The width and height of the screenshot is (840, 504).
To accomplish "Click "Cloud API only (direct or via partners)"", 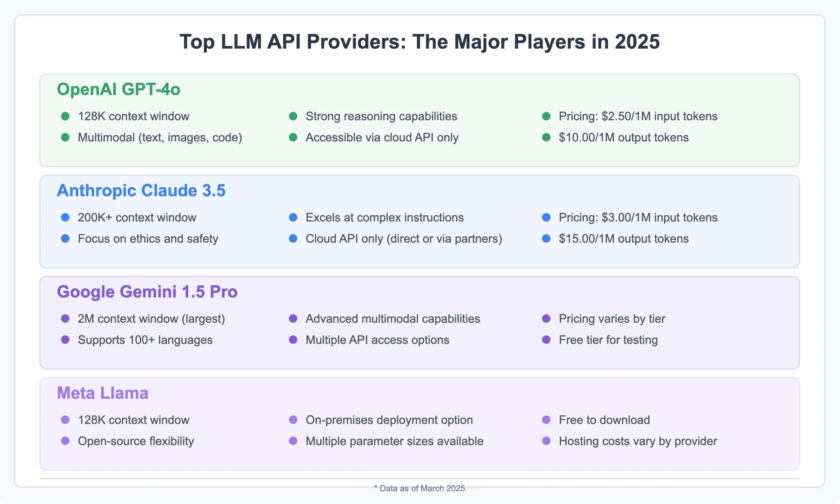I will click(404, 239).
